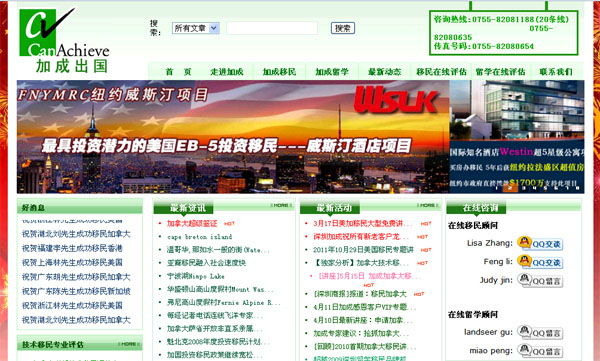Click HOT badge beside 加拿大超级签证
600x361 pixels.
[x=230, y=224]
